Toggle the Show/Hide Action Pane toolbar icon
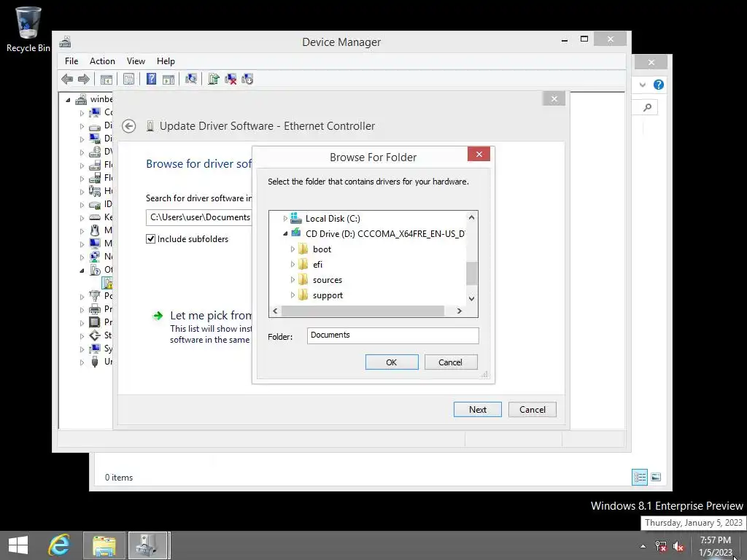 pyautogui.click(x=169, y=79)
